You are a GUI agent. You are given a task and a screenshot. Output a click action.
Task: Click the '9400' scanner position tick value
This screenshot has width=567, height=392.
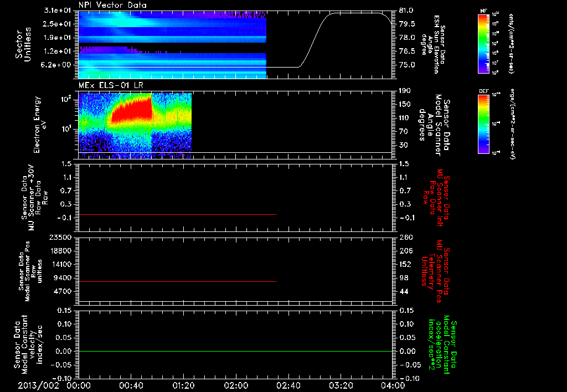[x=64, y=278]
